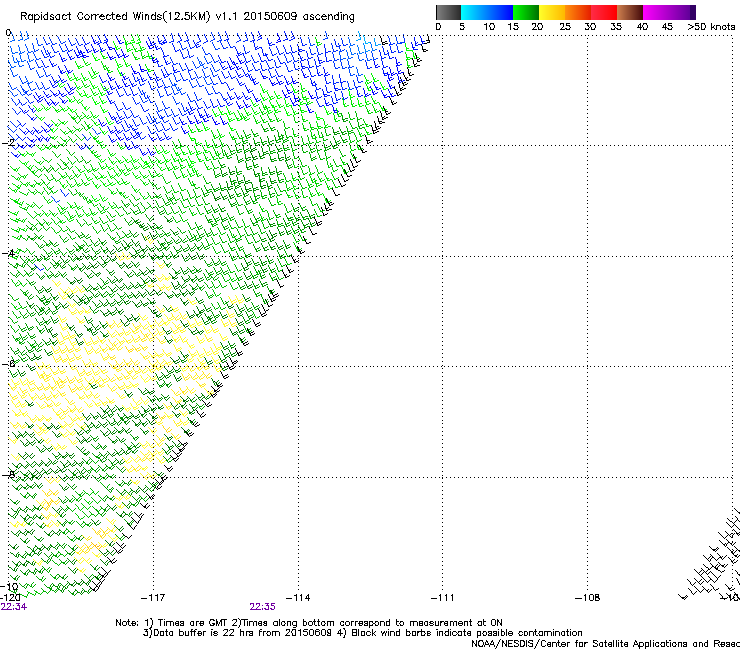The image size is (740, 650).
Task: Click the blue 10-15 knots legend swatch
Action: 499,12
